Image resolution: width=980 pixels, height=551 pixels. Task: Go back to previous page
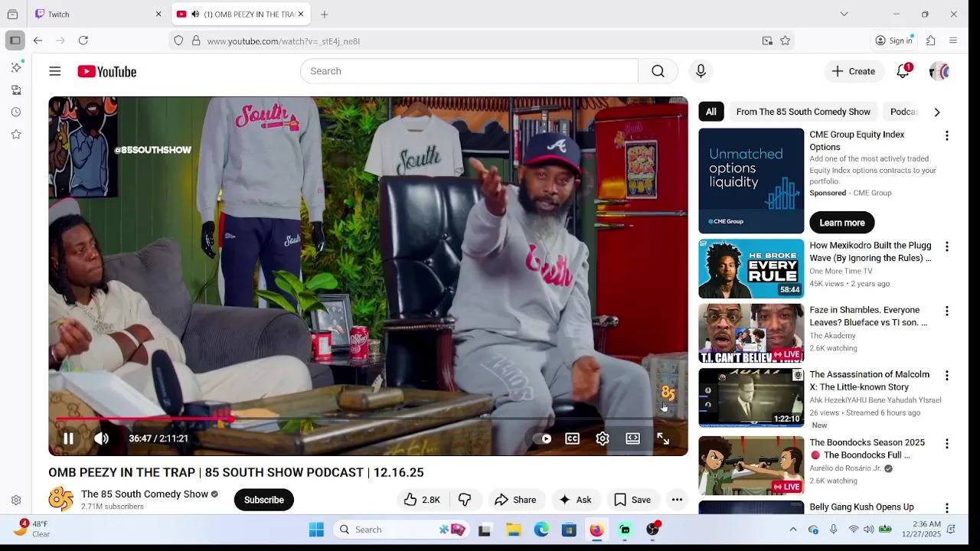tap(38, 41)
